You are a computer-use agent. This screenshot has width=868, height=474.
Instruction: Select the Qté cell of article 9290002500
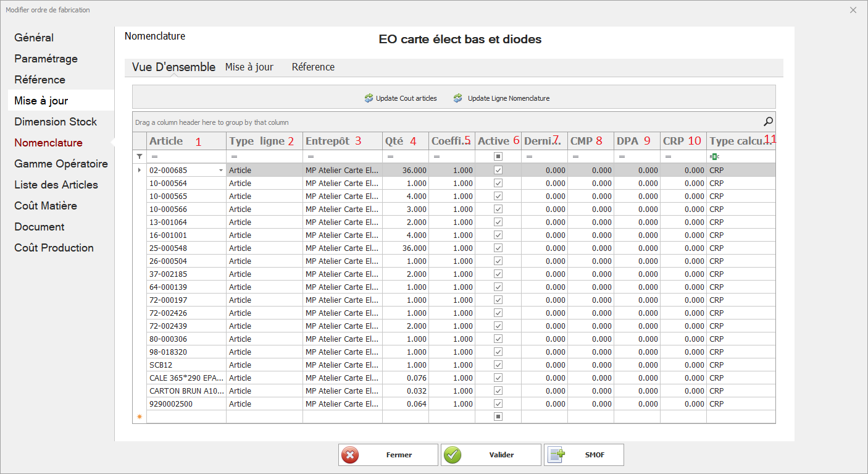(405, 404)
